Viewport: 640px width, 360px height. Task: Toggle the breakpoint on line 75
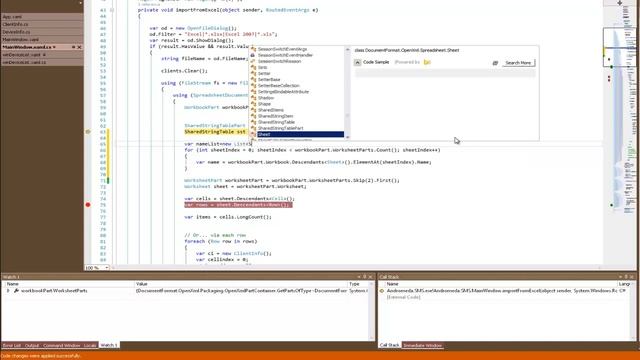click(88, 205)
